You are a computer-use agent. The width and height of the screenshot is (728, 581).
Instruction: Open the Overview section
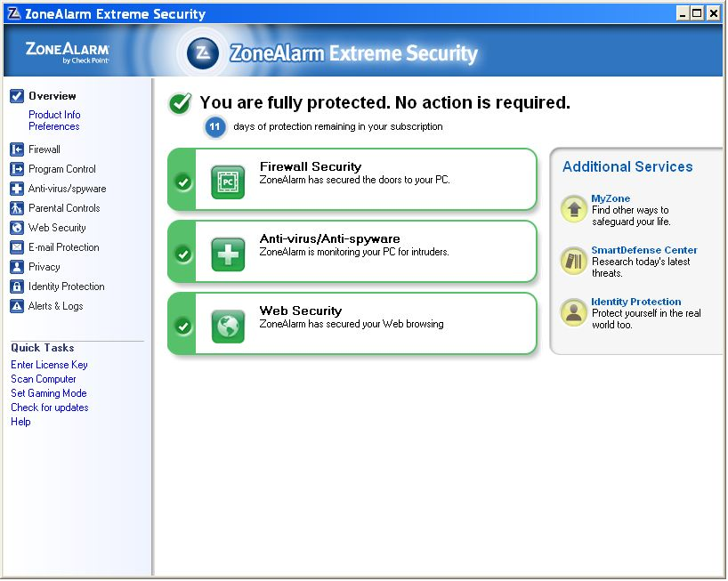pyautogui.click(x=53, y=96)
